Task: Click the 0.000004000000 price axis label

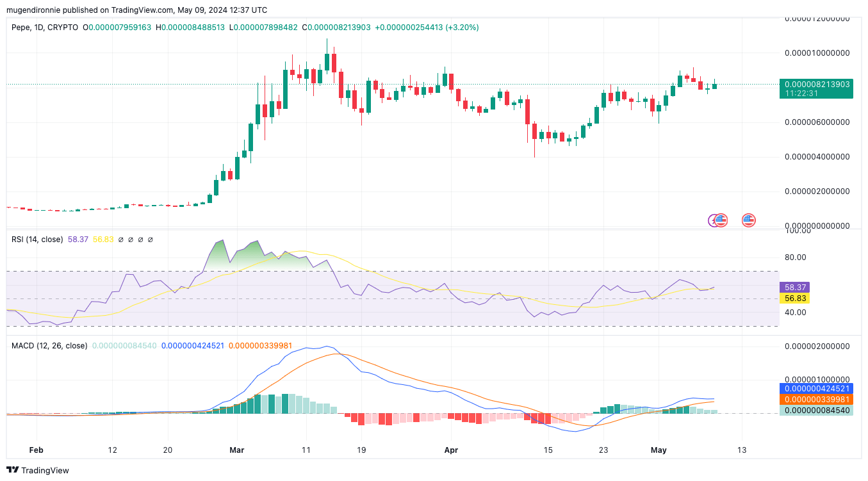Action: pos(817,156)
